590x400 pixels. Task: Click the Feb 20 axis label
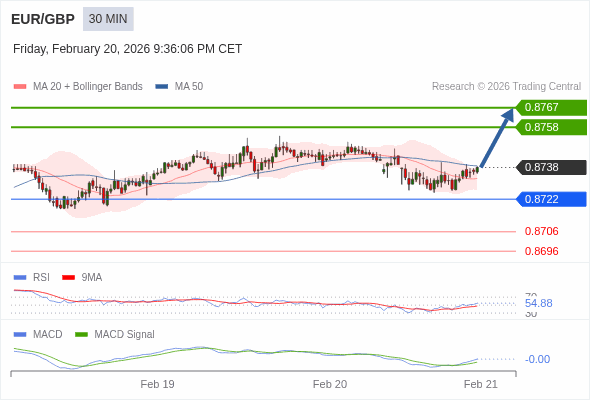330,384
